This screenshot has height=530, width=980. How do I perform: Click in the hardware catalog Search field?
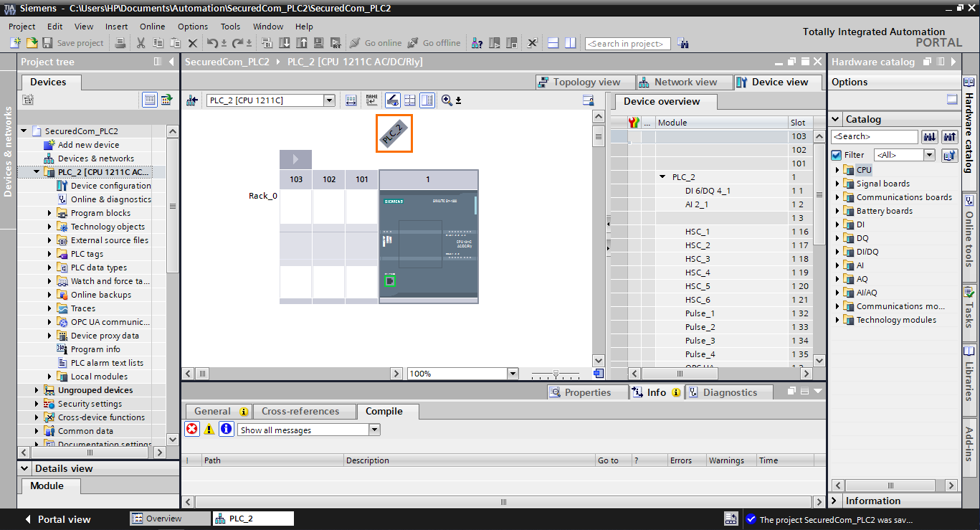pos(874,136)
